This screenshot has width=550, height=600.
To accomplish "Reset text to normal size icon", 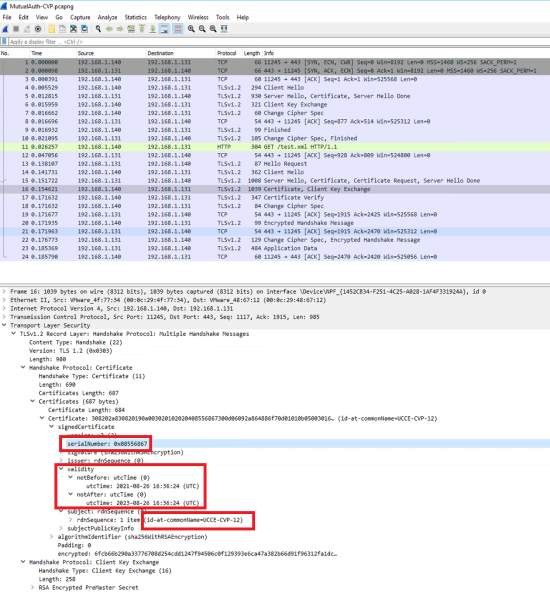I will click(213, 29).
